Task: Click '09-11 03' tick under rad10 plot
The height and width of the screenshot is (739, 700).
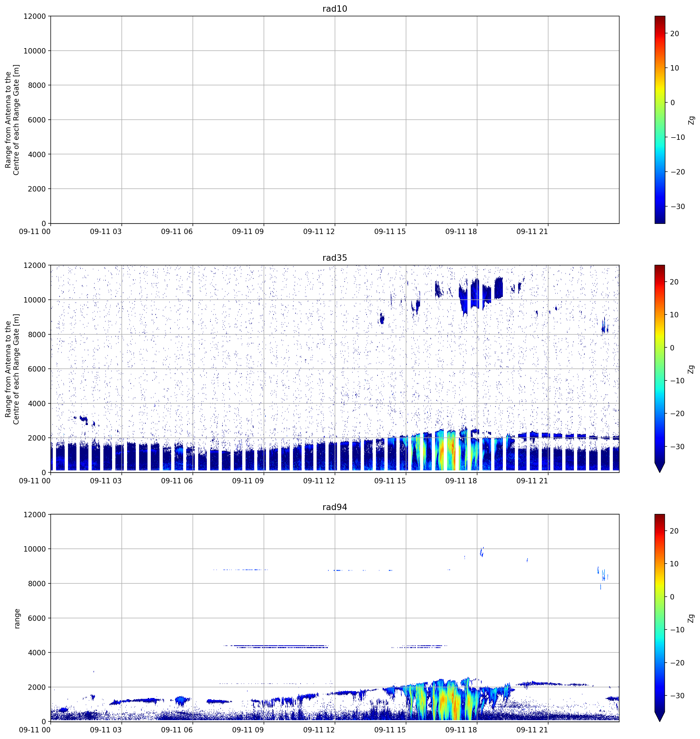Action: coord(106,232)
